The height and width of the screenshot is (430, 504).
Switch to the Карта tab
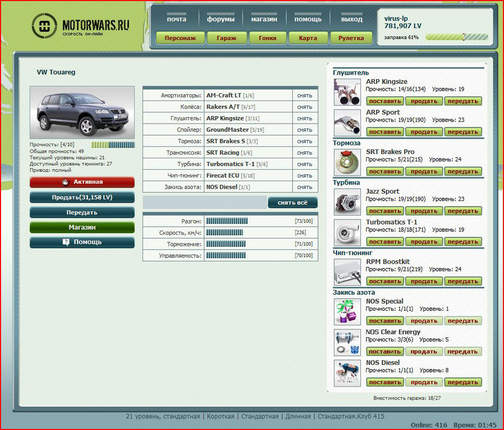click(308, 38)
